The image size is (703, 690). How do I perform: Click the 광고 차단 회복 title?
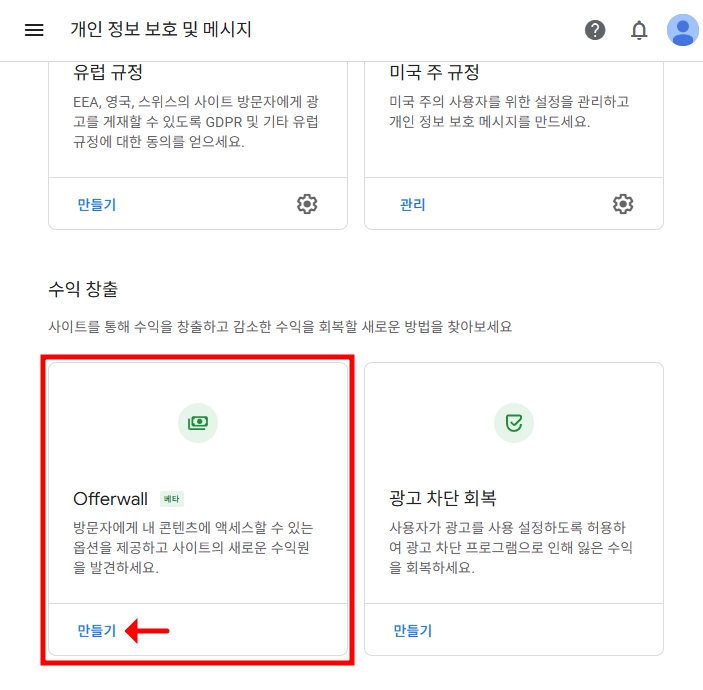[x=443, y=498]
